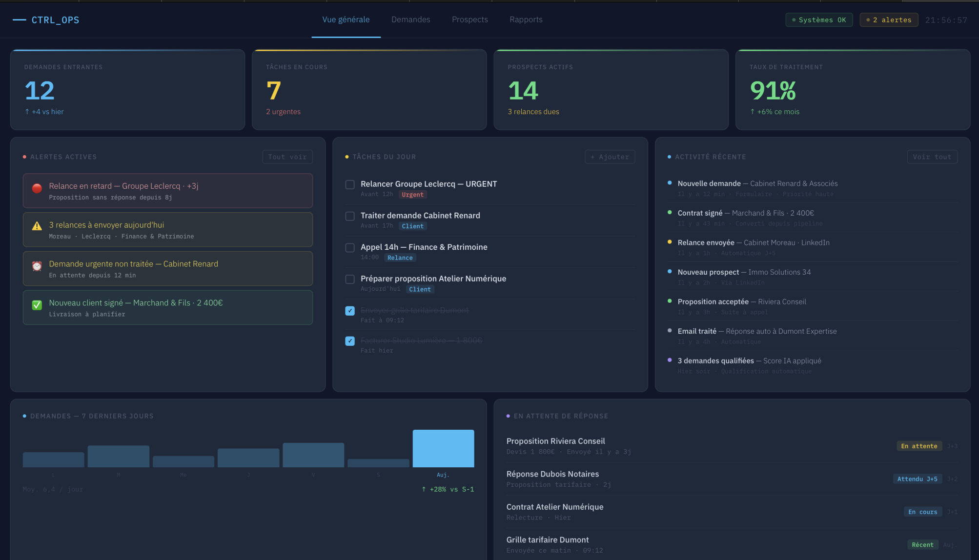Uncheck the completed Envoyer grille tarifaire Dumont task
The height and width of the screenshot is (560, 979).
click(349, 310)
